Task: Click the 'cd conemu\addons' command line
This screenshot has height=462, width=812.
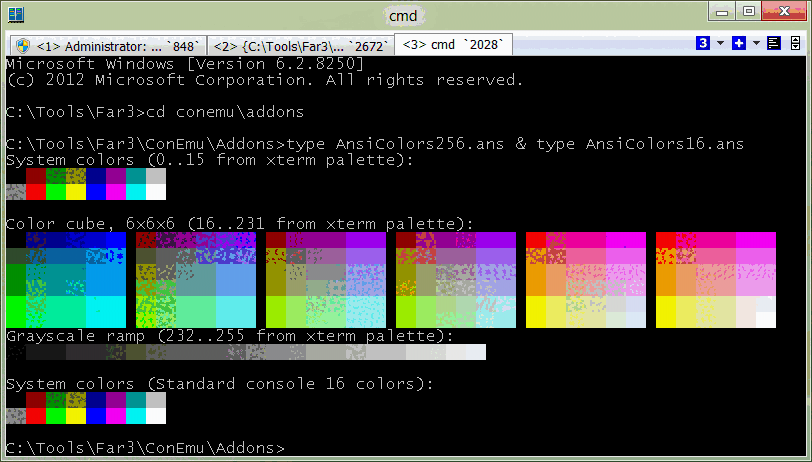Action: pos(155,112)
